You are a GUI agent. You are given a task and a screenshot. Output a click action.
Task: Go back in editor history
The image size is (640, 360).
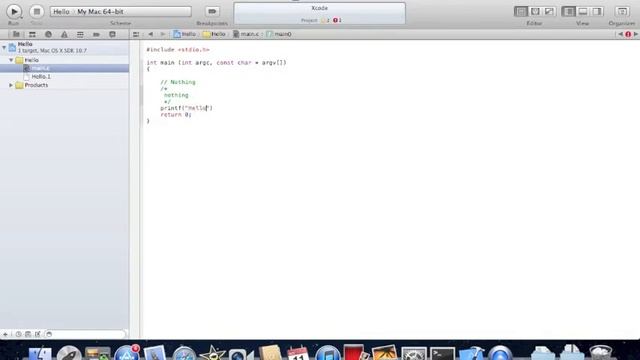click(151, 34)
